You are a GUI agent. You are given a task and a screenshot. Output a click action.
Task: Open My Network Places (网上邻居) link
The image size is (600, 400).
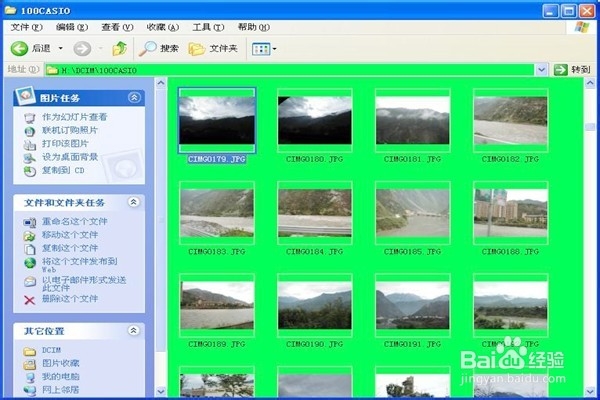(x=60, y=390)
